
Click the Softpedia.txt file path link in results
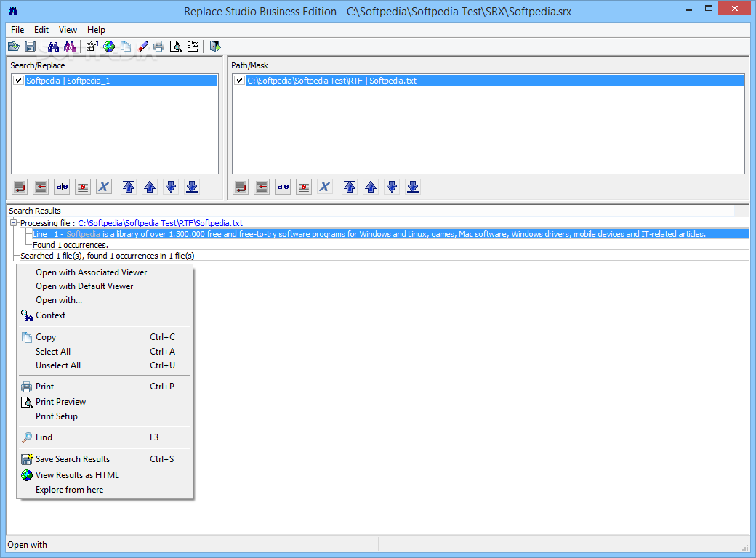pyautogui.click(x=160, y=223)
